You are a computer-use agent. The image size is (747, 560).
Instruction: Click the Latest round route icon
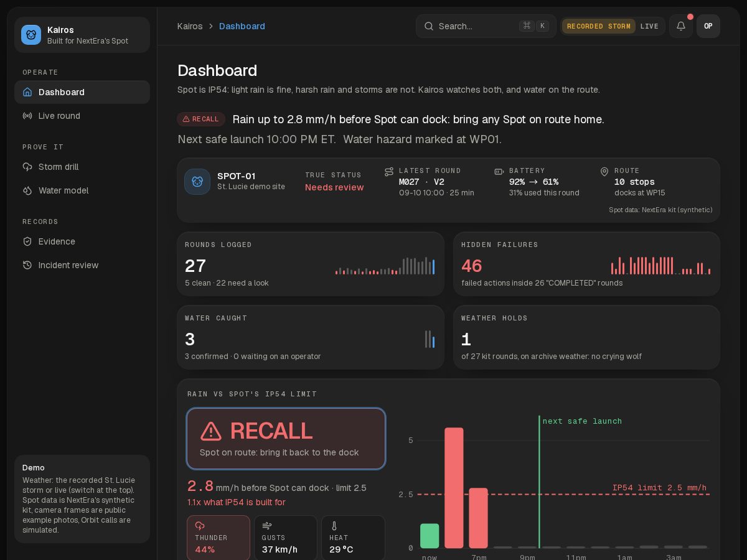389,171
